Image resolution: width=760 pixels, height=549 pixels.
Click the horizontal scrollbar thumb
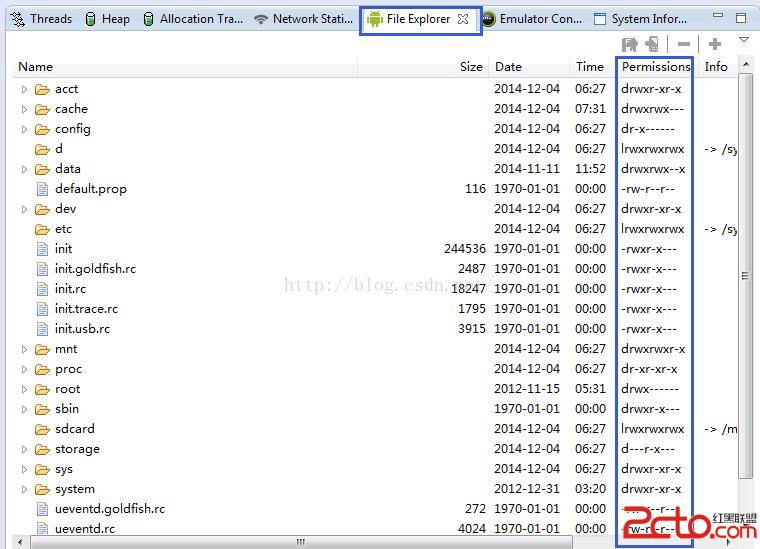point(301,542)
